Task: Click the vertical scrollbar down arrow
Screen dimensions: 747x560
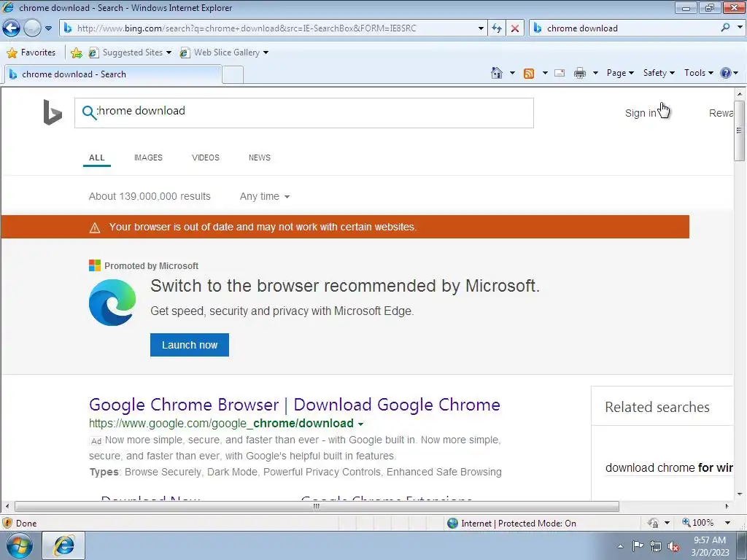Action: [x=740, y=494]
